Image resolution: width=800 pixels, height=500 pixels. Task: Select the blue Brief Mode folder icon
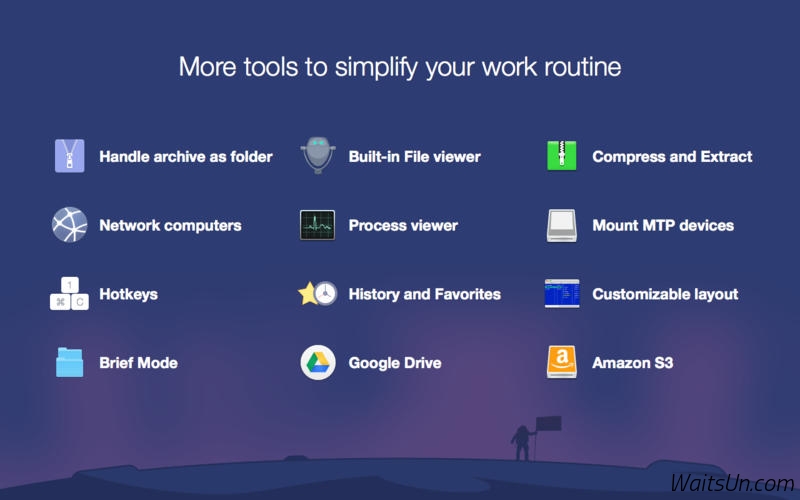(70, 362)
